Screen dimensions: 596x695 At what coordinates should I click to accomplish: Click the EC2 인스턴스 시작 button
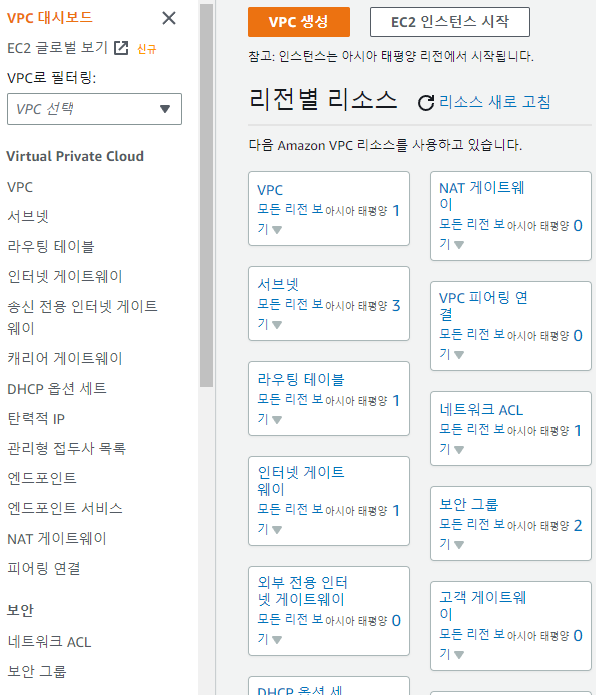pyautogui.click(x=450, y=22)
